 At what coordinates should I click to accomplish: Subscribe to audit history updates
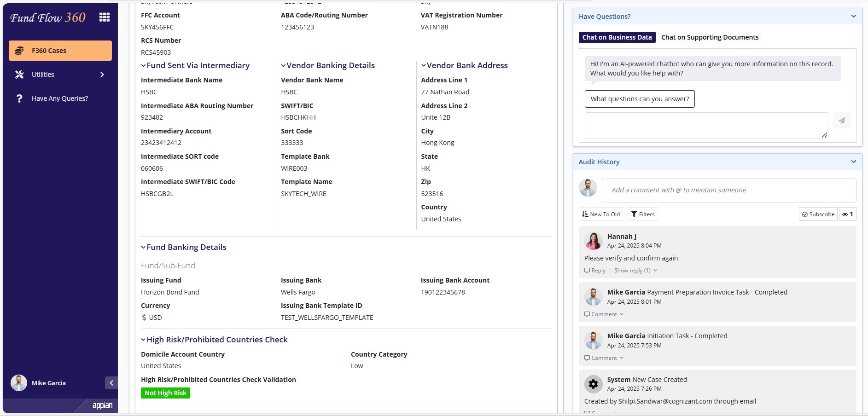click(x=818, y=214)
